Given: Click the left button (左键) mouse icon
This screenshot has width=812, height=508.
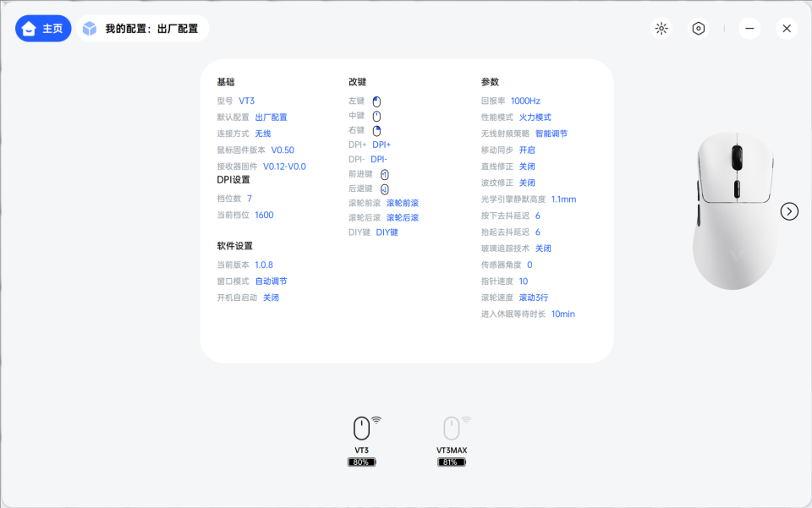Looking at the screenshot, I should click(376, 101).
